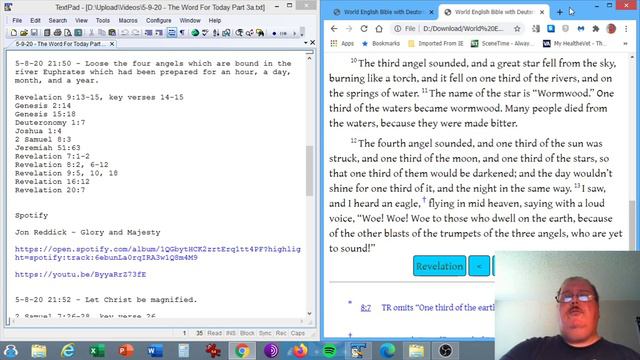Open the Window menu in TextPad

click(x=190, y=20)
